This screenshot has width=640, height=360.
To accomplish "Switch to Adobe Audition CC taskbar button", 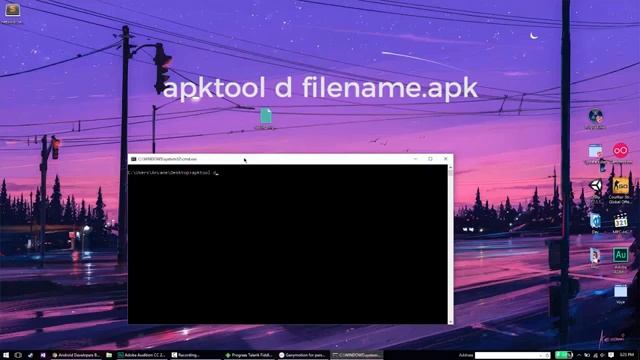I will [142, 355].
